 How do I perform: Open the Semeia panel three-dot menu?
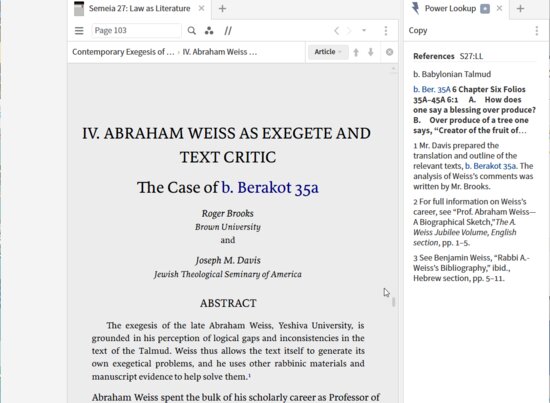[x=386, y=31]
